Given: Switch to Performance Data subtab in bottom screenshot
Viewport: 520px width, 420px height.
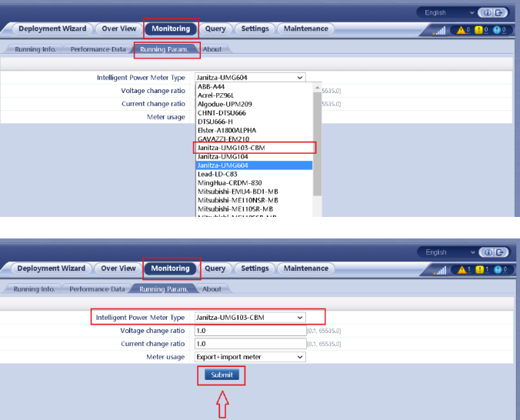Looking at the screenshot, I should point(97,289).
